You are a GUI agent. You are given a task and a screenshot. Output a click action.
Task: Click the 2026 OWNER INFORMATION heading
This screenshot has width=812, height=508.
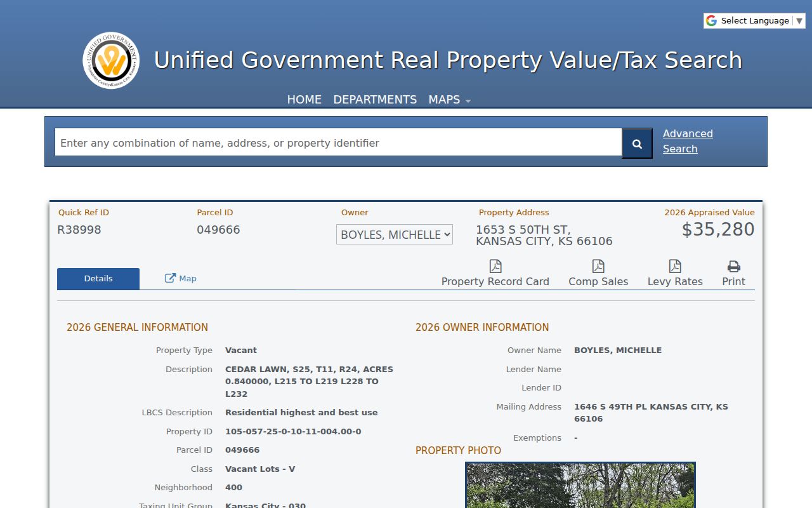(482, 328)
